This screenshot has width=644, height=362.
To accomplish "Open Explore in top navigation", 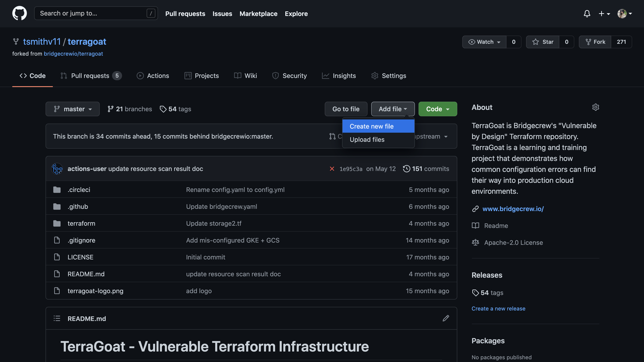I will pyautogui.click(x=296, y=13).
